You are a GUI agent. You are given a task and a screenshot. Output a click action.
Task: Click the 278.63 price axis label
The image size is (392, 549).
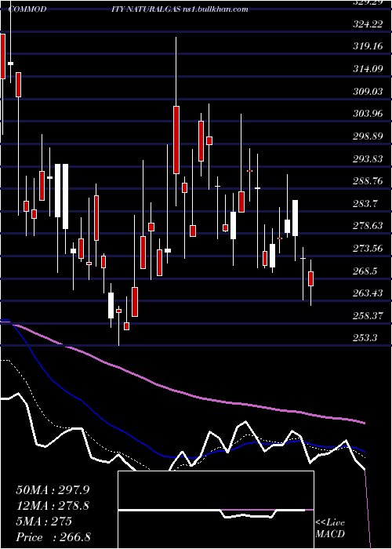[x=367, y=226]
